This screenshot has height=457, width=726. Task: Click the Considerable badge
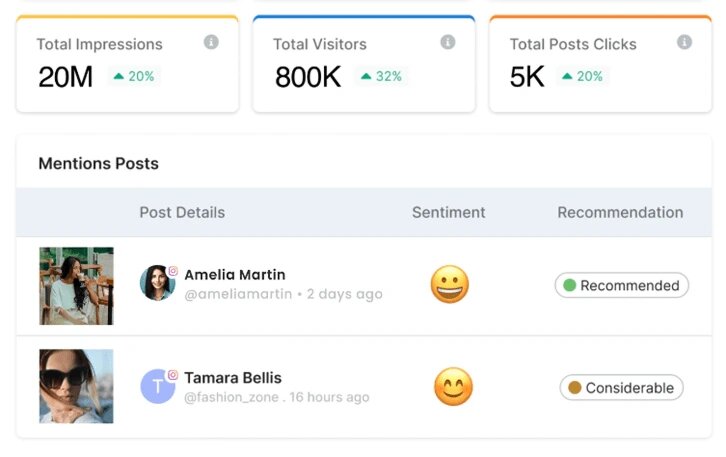click(x=621, y=388)
